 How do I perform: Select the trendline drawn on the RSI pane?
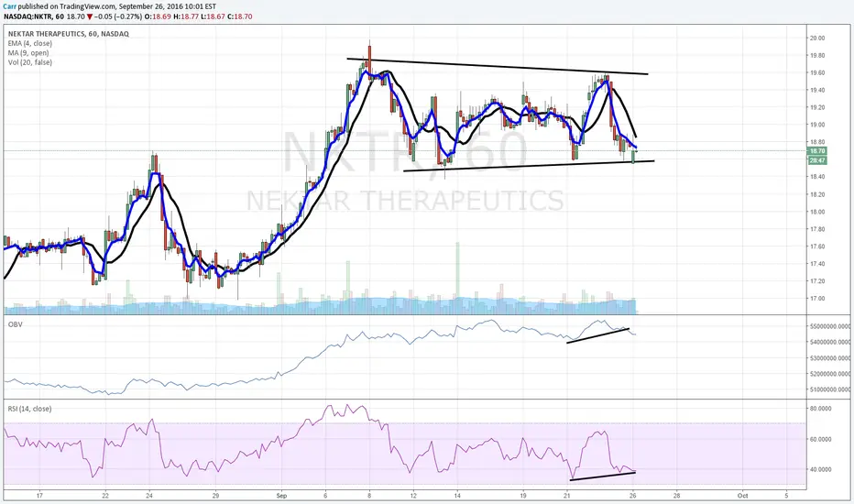(x=602, y=477)
